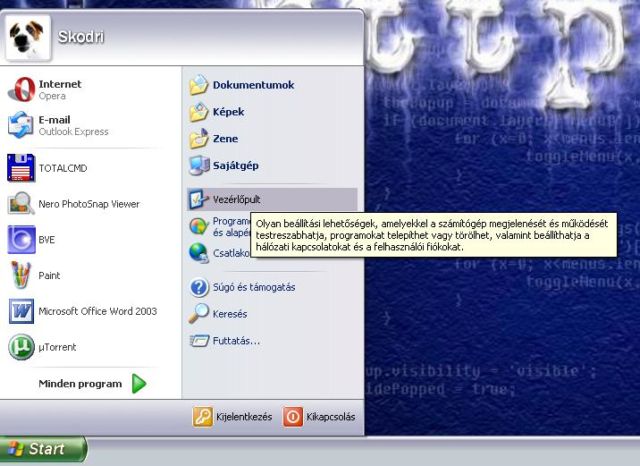640x466 pixels.
Task: Launch µTorrent from Start menu
Action: [22, 347]
